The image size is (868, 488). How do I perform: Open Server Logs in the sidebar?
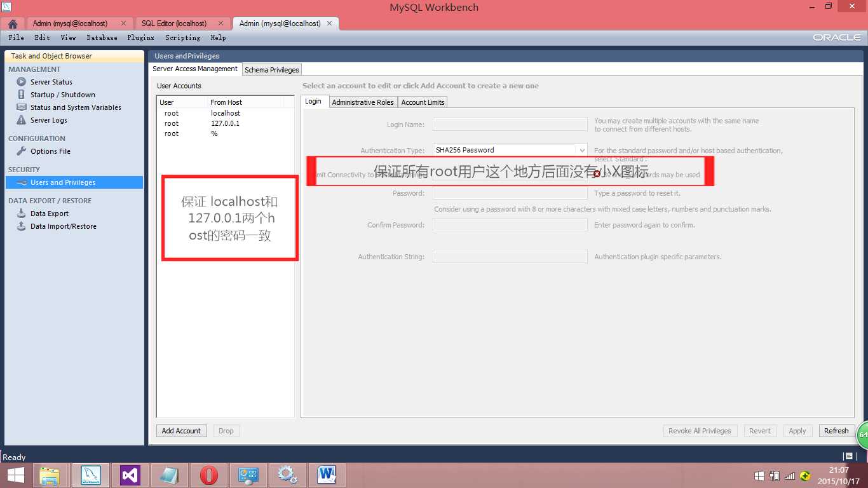pyautogui.click(x=49, y=120)
